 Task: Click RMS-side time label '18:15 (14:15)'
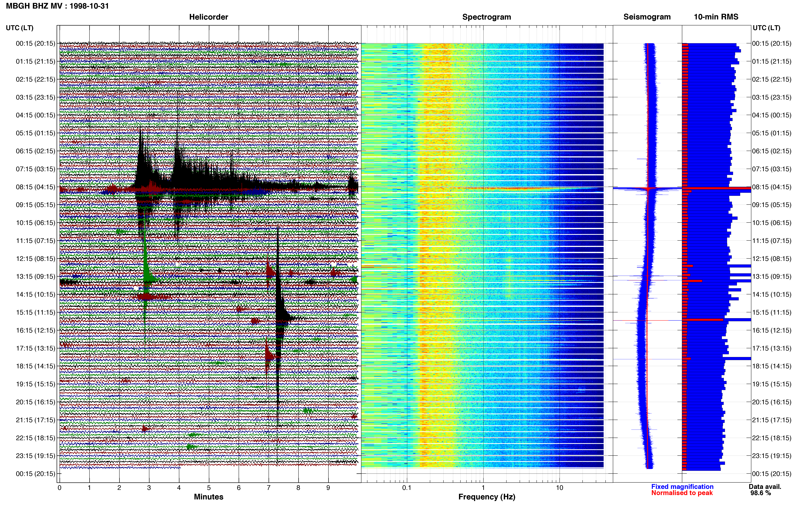pyautogui.click(x=772, y=366)
